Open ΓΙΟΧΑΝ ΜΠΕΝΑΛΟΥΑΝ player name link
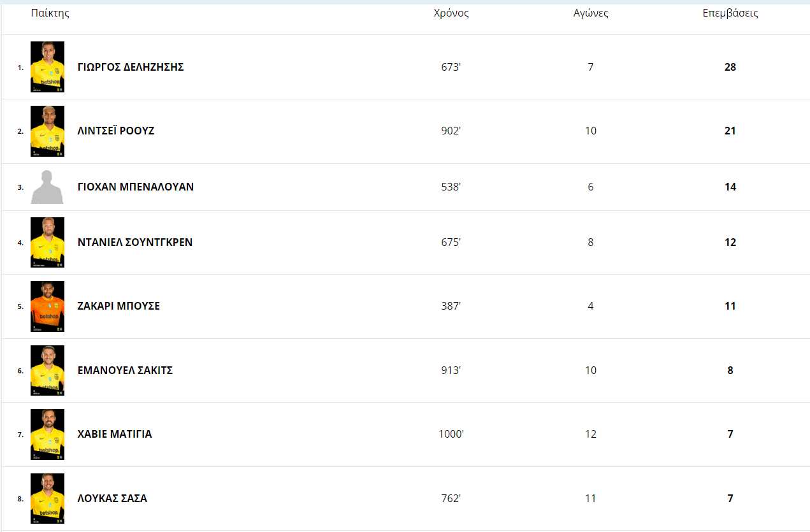 pos(136,187)
